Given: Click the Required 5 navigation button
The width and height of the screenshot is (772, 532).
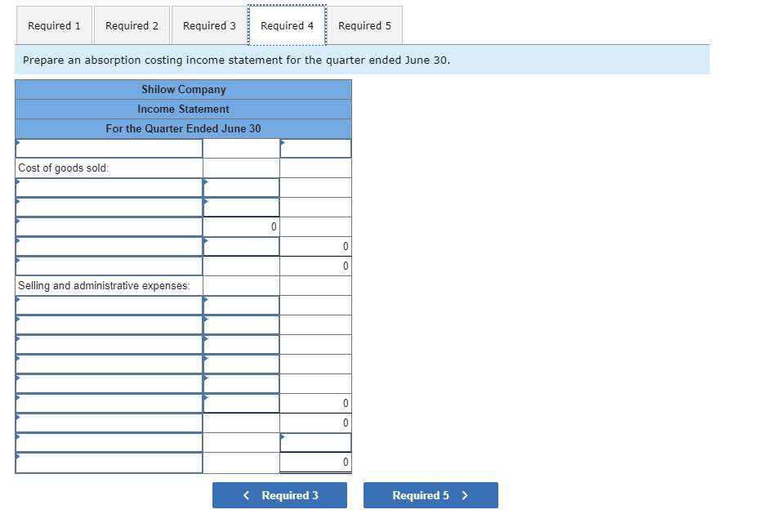Looking at the screenshot, I should (431, 495).
